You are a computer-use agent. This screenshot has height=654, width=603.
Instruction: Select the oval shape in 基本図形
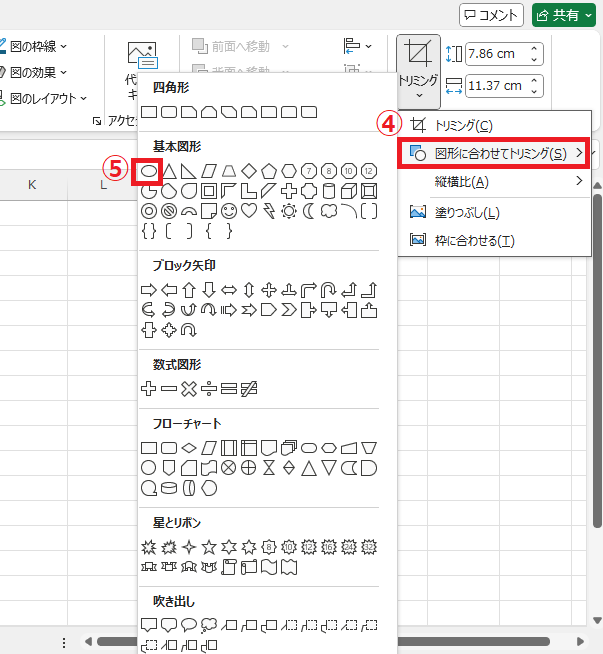pyautogui.click(x=149, y=171)
